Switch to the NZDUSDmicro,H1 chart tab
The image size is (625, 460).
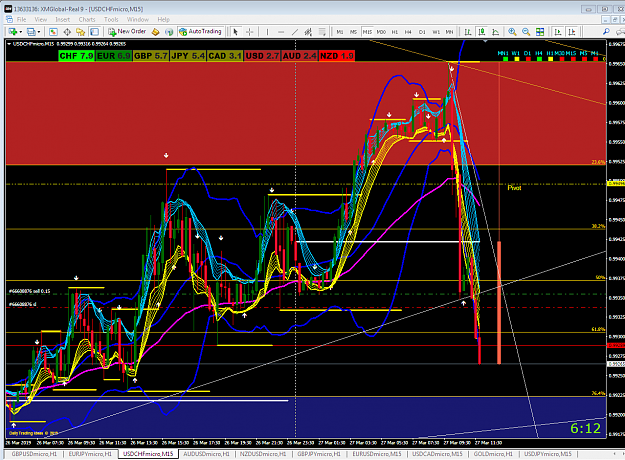tap(263, 454)
